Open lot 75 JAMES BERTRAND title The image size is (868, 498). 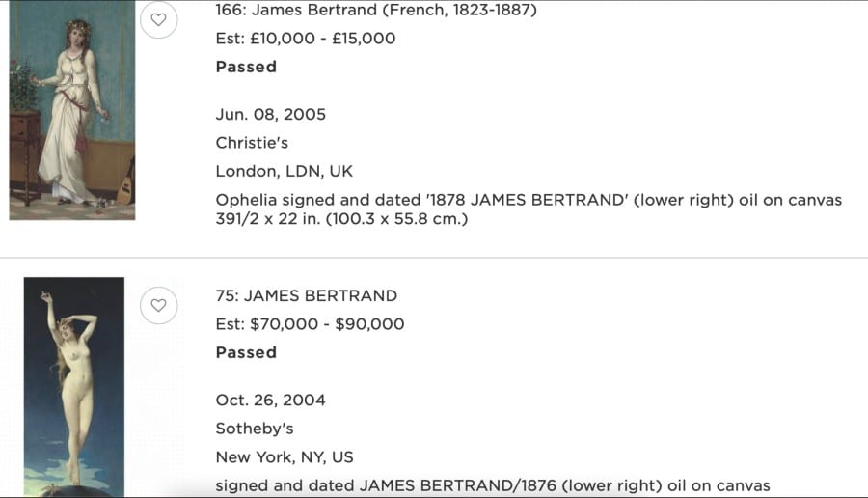(306, 296)
